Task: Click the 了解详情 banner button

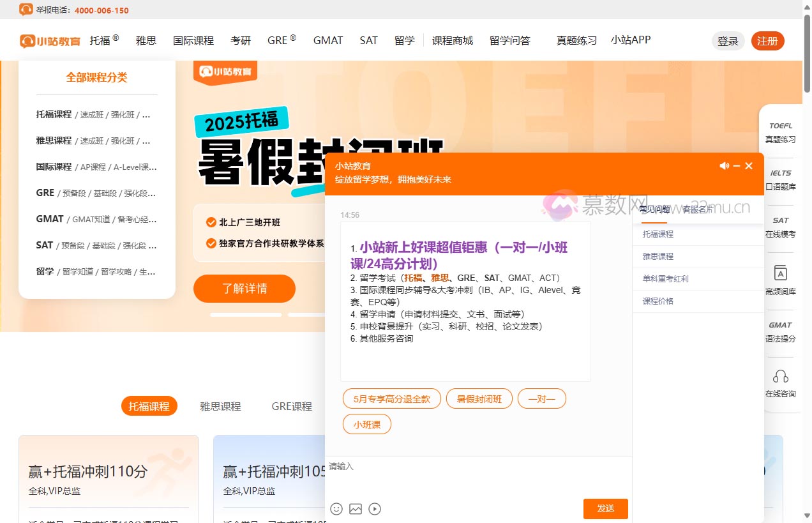Action: tap(244, 289)
